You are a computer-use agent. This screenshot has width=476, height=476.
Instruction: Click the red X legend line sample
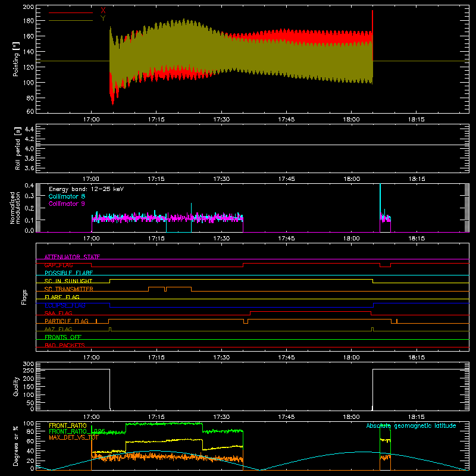[71, 12]
